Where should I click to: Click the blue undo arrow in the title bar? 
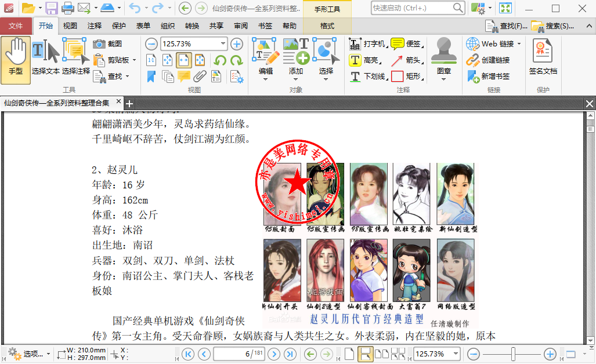pyautogui.click(x=135, y=8)
